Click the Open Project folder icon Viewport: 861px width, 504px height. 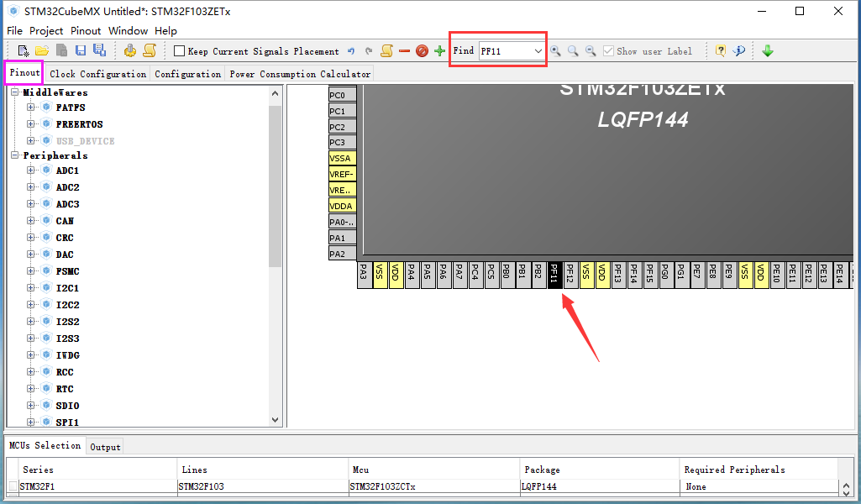[42, 51]
